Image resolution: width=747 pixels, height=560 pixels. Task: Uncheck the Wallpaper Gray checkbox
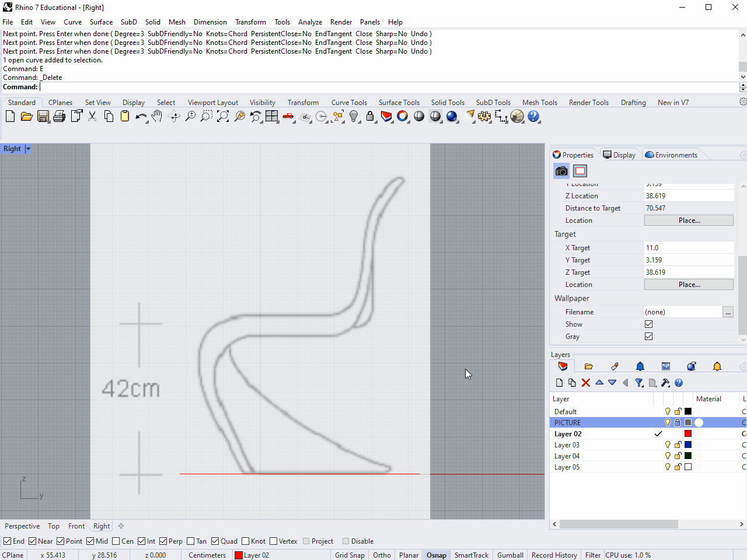pos(648,337)
